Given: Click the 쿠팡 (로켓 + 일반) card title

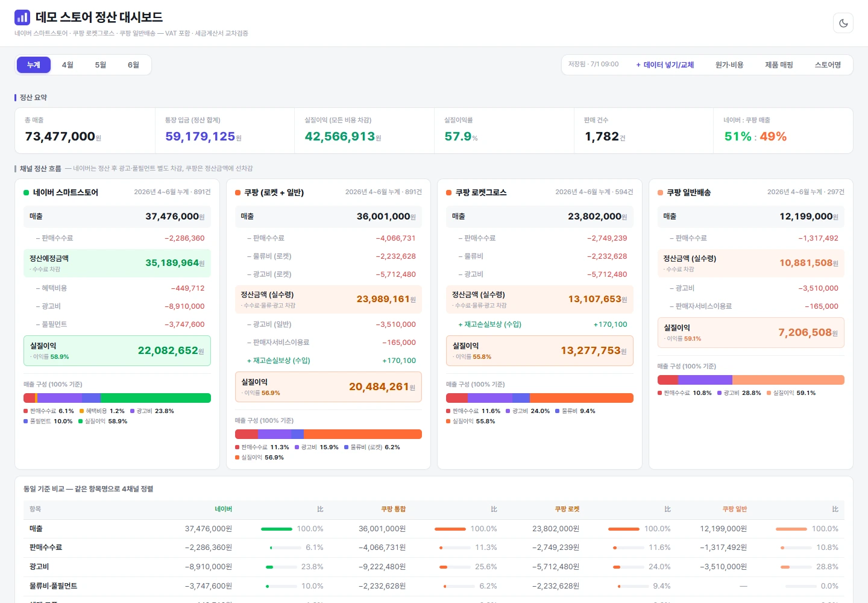Looking at the screenshot, I should click(274, 192).
